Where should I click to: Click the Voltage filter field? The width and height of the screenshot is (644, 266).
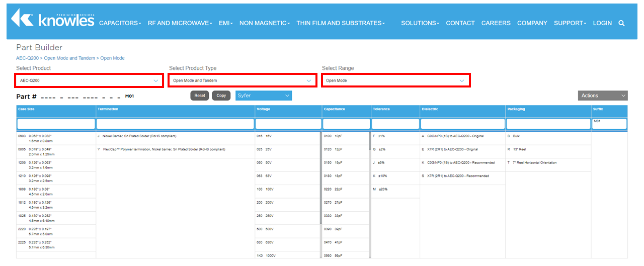coord(288,124)
